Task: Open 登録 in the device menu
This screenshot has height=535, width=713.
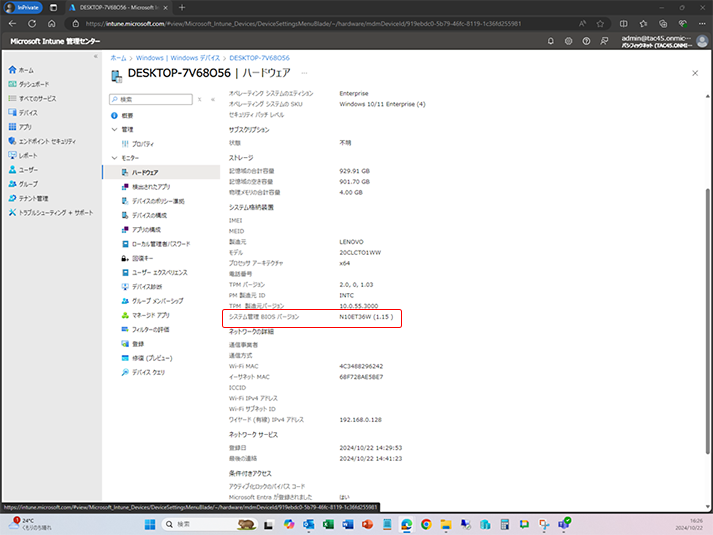Action: (133, 344)
